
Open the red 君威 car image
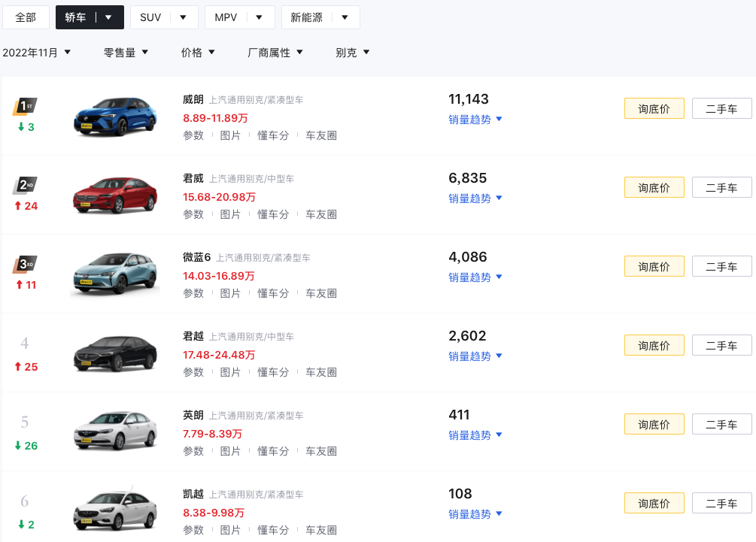click(114, 195)
